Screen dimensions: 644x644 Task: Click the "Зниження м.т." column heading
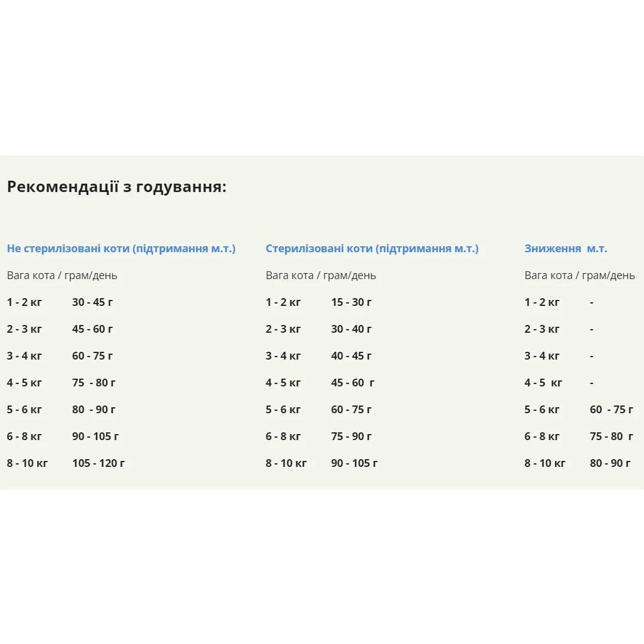coord(566,249)
